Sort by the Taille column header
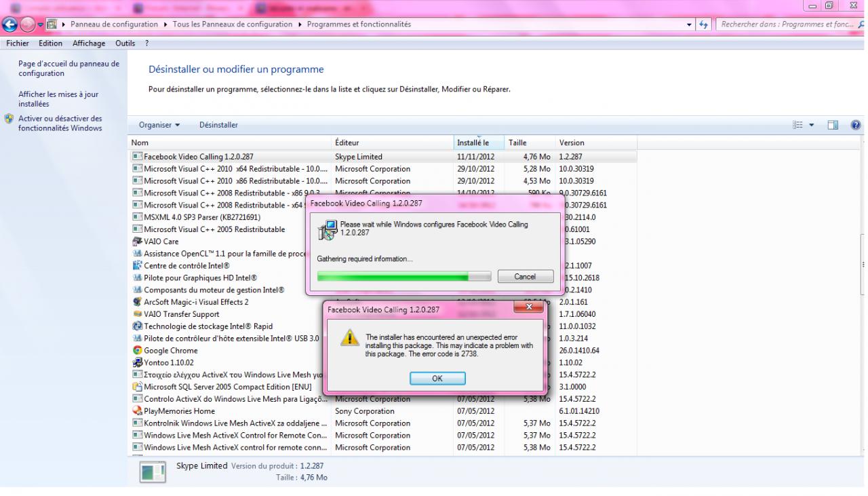The image size is (868, 496). (530, 142)
